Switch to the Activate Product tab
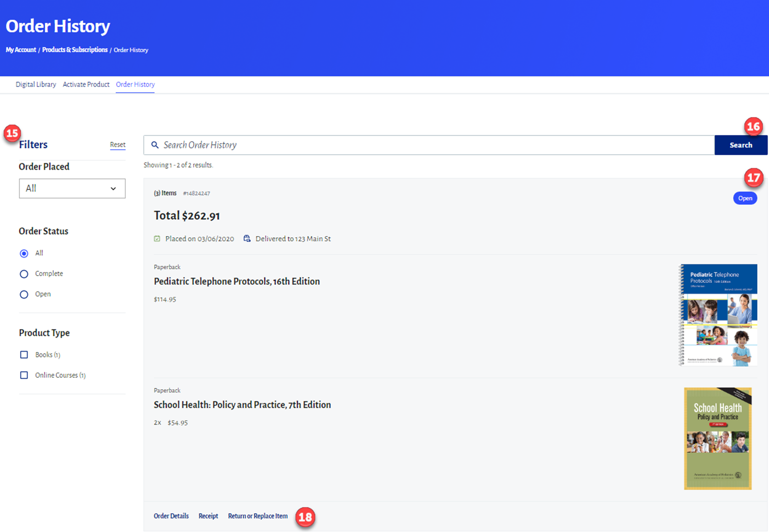 [86, 85]
